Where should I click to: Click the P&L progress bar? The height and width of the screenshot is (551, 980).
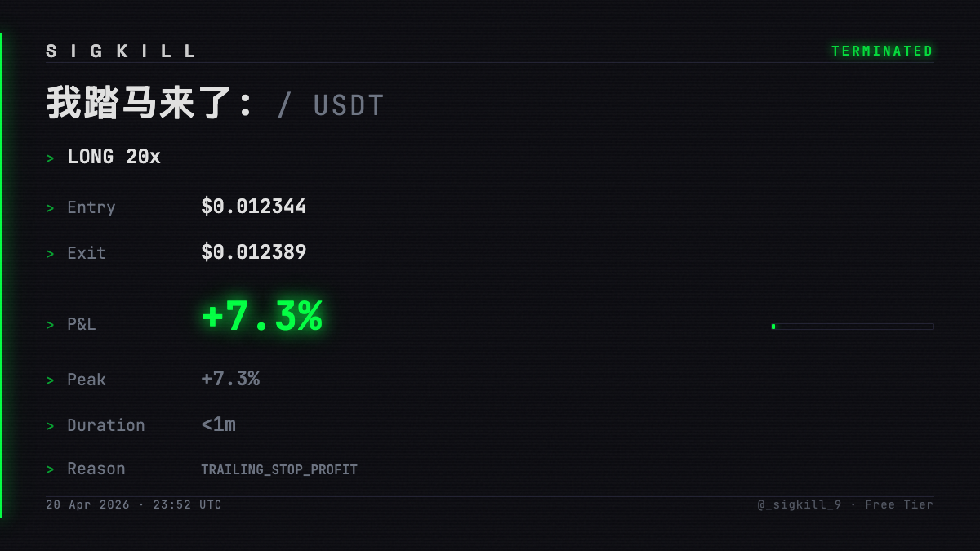(x=853, y=327)
